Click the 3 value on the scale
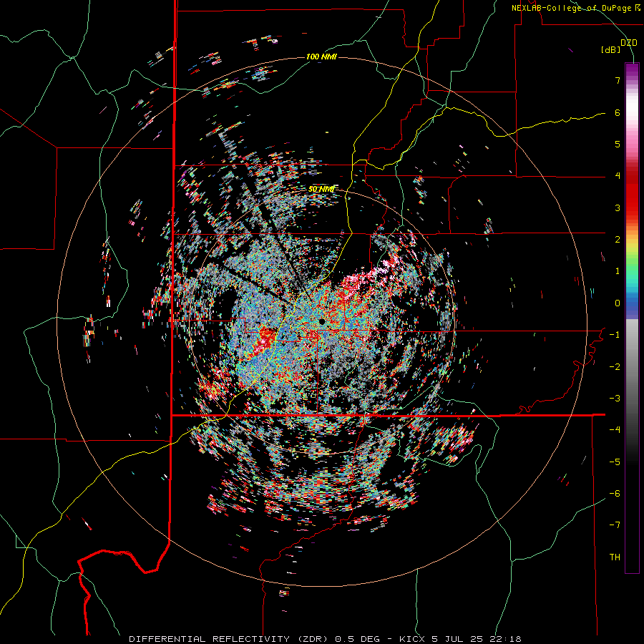Viewport: 644px width, 644px height. pyautogui.click(x=618, y=208)
